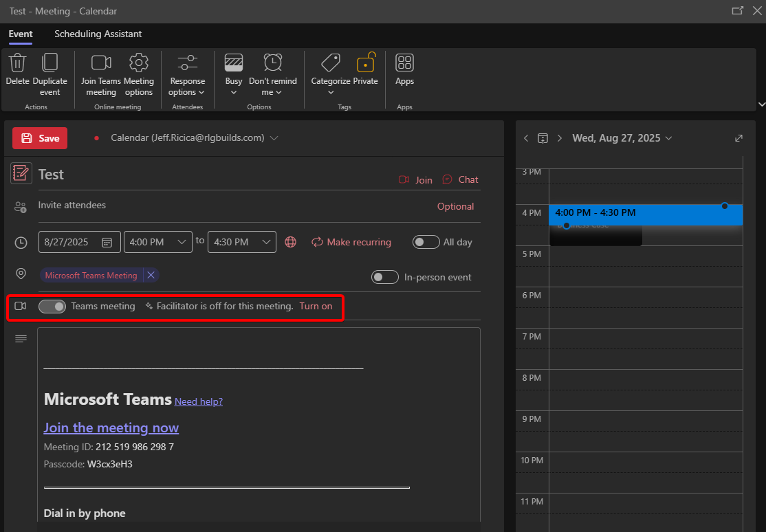Click Make recurring

[x=351, y=242]
